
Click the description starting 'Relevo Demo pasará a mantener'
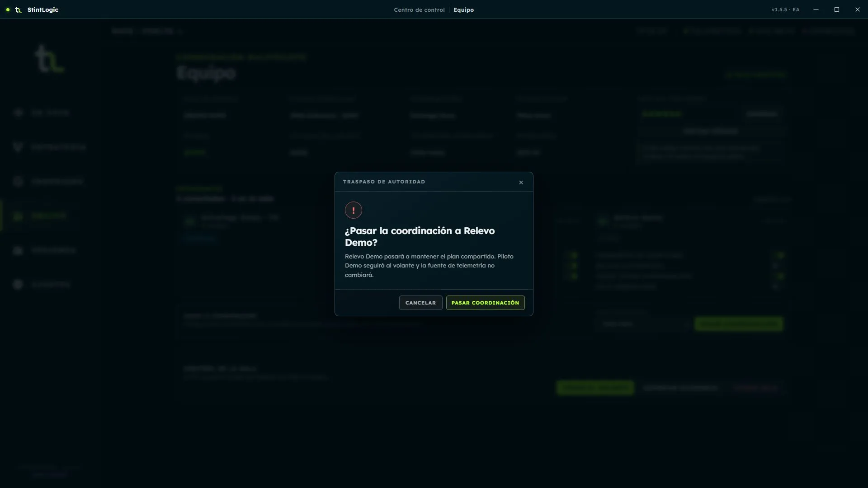(429, 266)
